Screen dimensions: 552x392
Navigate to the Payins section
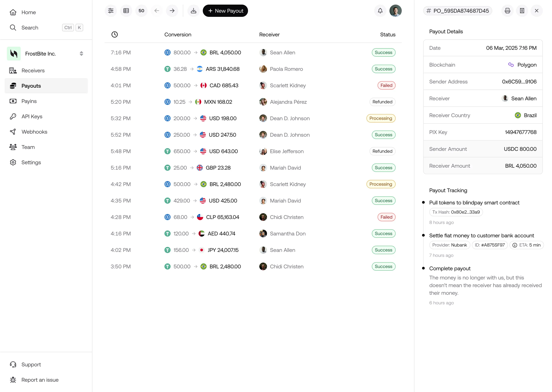[x=29, y=101]
